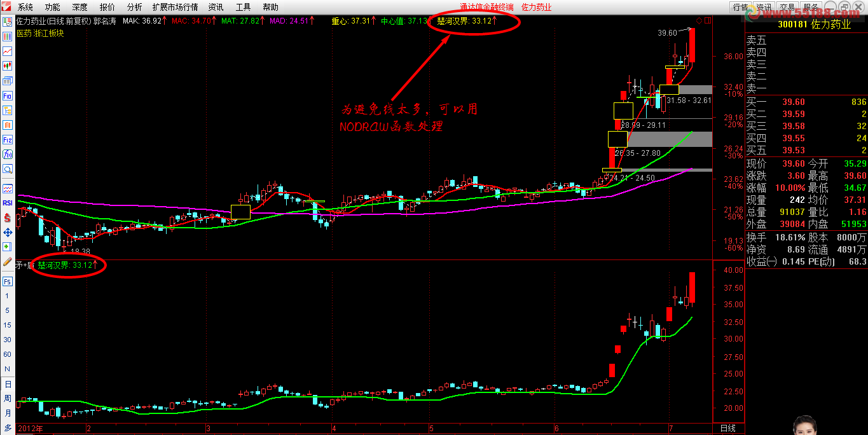Click the green arrow import sidebar icon
The width and height of the screenshot is (868, 435).
tap(8, 246)
